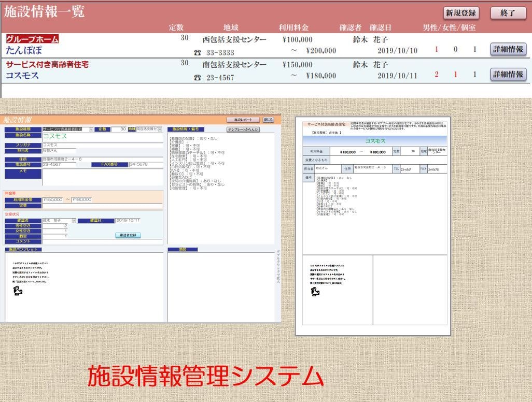Select facility name たんぽぽ in the list
The width and height of the screenshot is (532, 402).
click(24, 50)
